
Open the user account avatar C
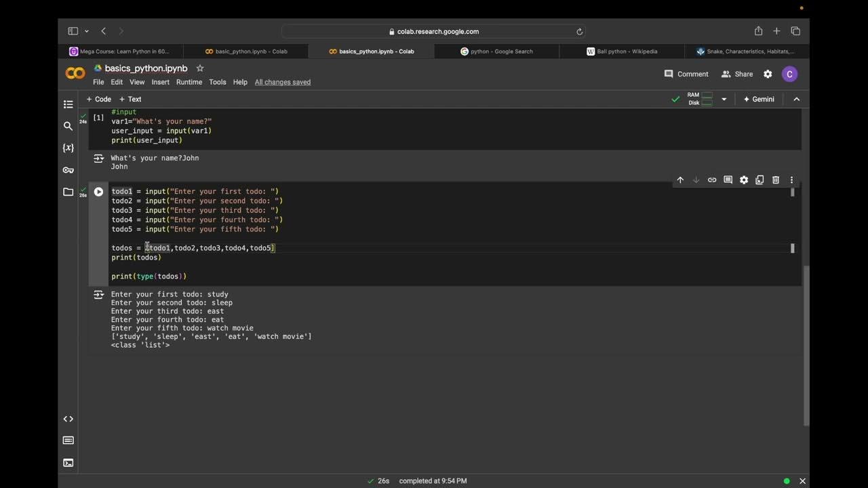click(x=789, y=74)
